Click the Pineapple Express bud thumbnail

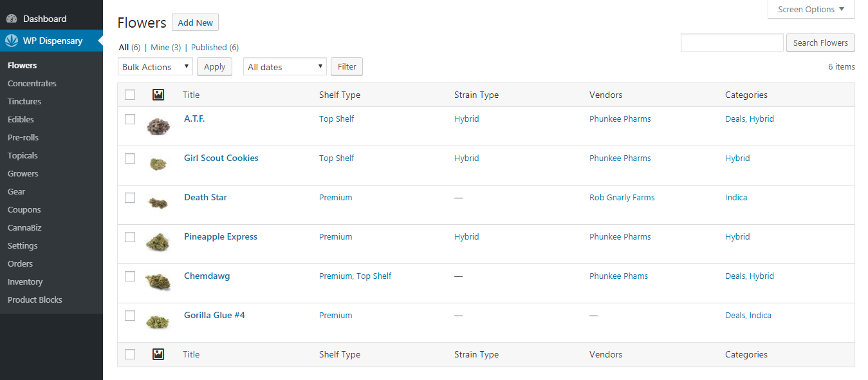pos(158,242)
